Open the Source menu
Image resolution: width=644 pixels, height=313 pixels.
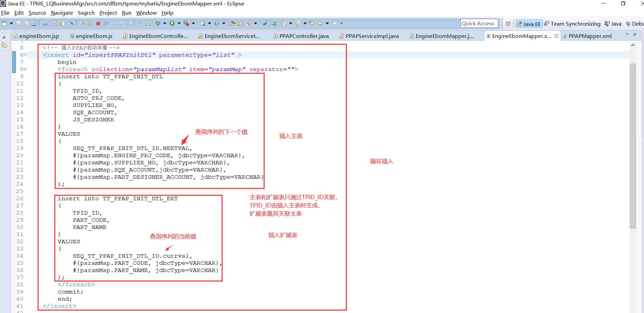point(37,13)
